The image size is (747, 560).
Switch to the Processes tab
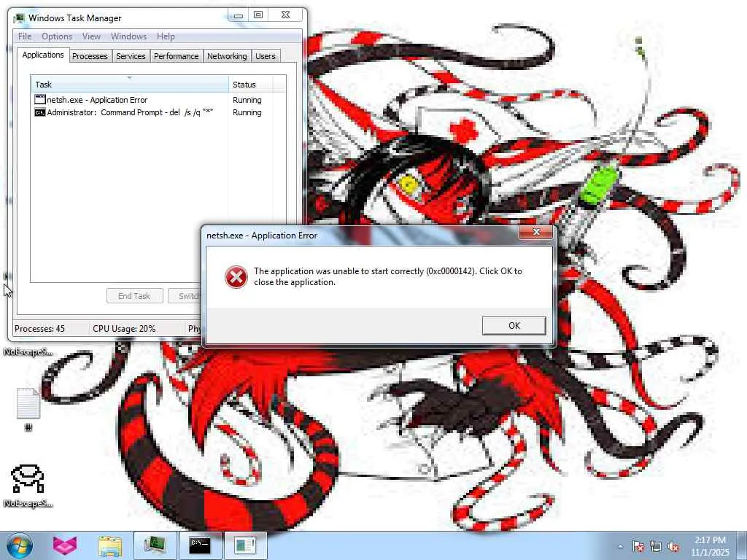90,56
